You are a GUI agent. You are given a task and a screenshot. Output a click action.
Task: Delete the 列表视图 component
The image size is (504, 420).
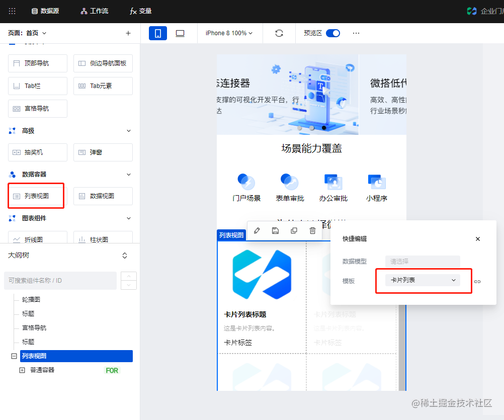point(312,230)
